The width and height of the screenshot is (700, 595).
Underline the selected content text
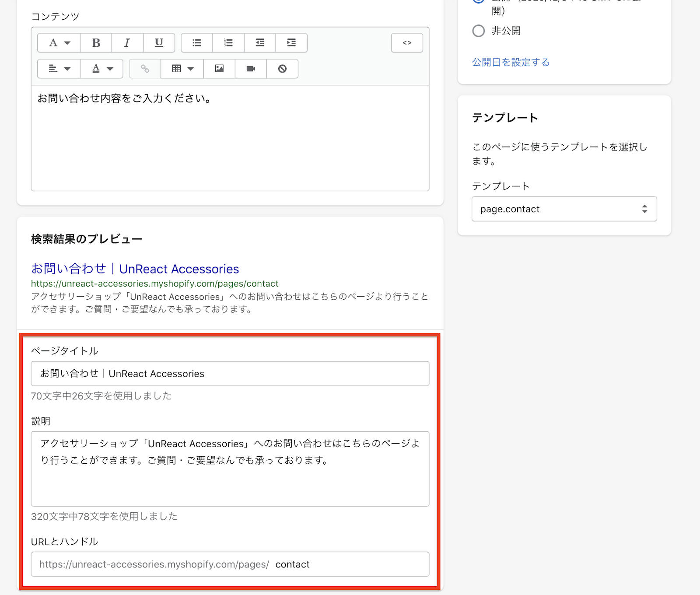click(159, 43)
